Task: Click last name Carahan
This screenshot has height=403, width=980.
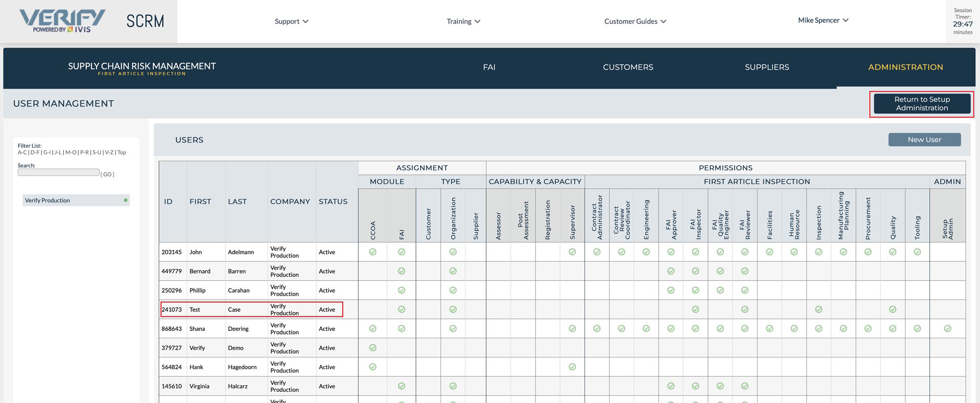Action: [x=239, y=290]
